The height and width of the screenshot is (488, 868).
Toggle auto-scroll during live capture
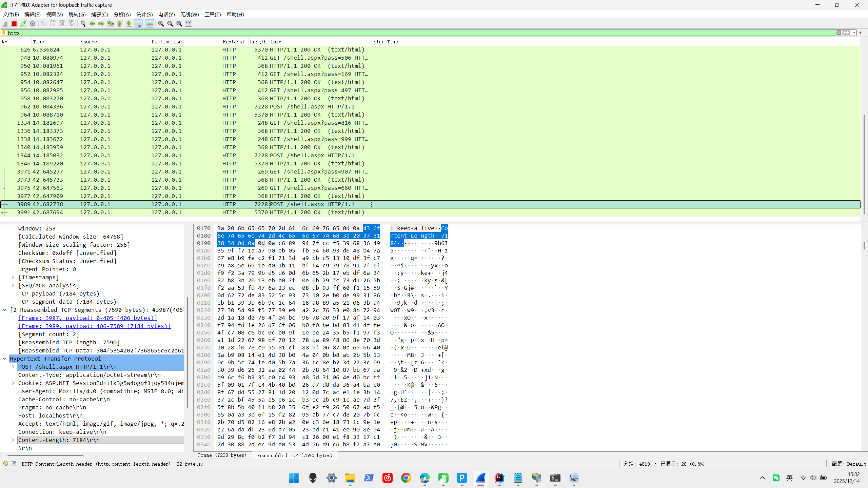click(138, 24)
